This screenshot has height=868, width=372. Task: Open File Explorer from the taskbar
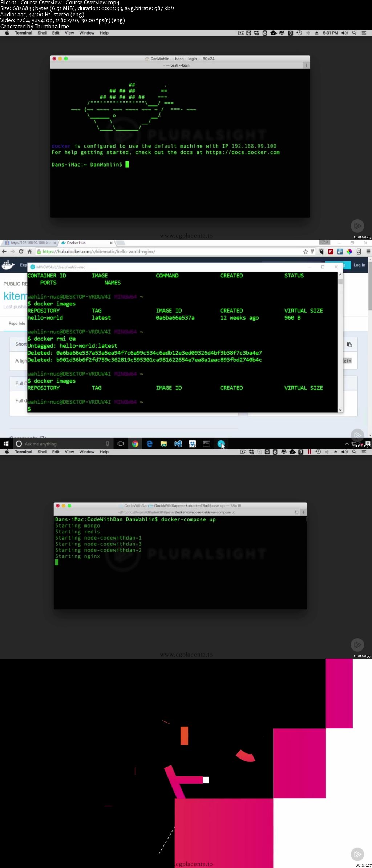coord(163,444)
